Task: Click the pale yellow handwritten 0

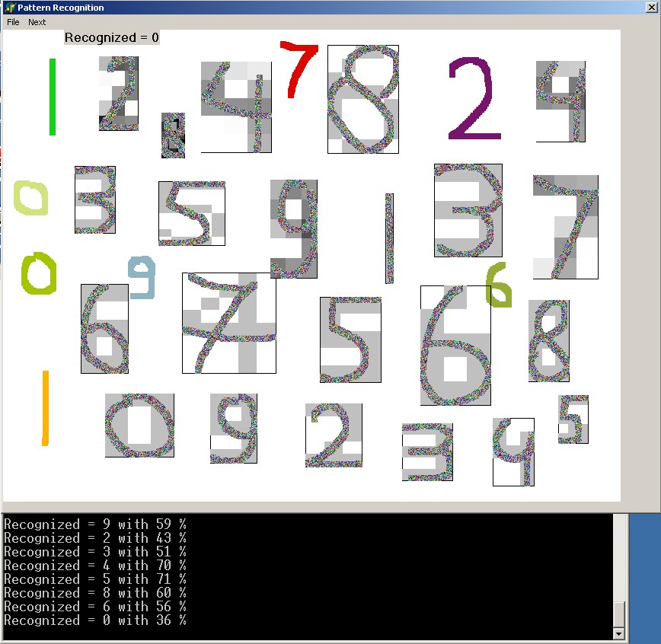Action: click(31, 198)
